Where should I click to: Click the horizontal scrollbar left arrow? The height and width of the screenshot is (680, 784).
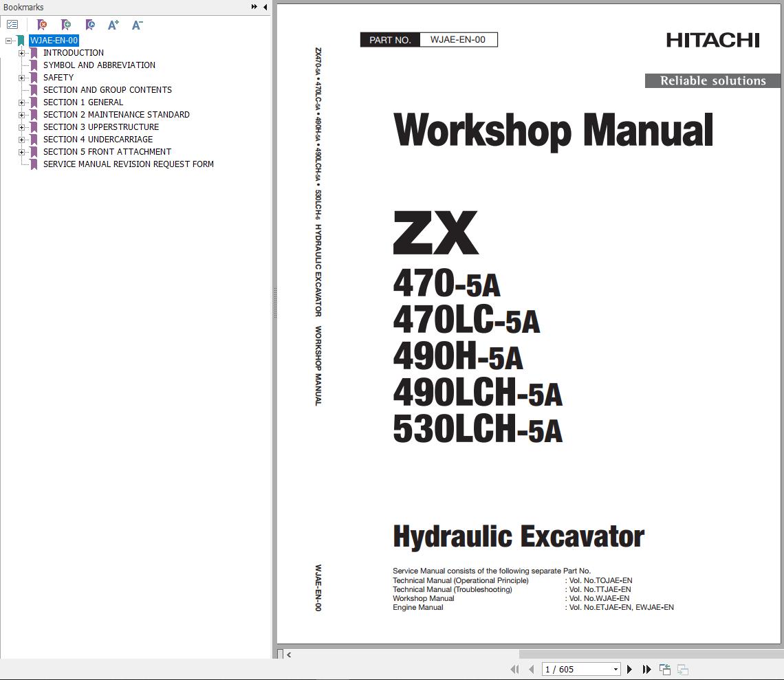pyautogui.click(x=289, y=654)
